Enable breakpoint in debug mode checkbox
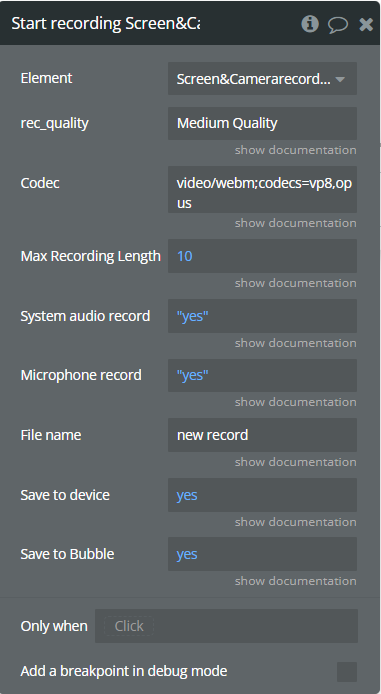The height and width of the screenshot is (694, 381). point(347,672)
